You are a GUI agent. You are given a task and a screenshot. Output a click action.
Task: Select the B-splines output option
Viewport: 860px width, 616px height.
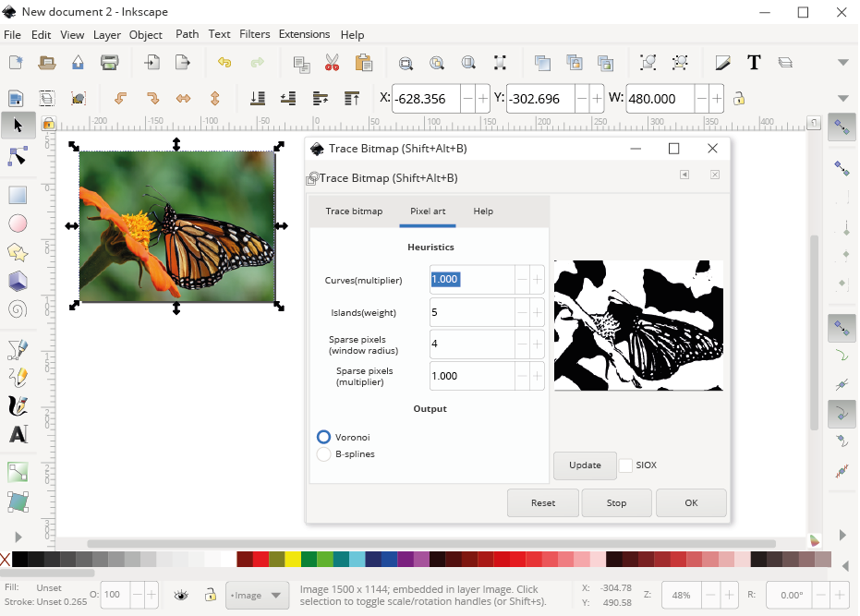(323, 454)
